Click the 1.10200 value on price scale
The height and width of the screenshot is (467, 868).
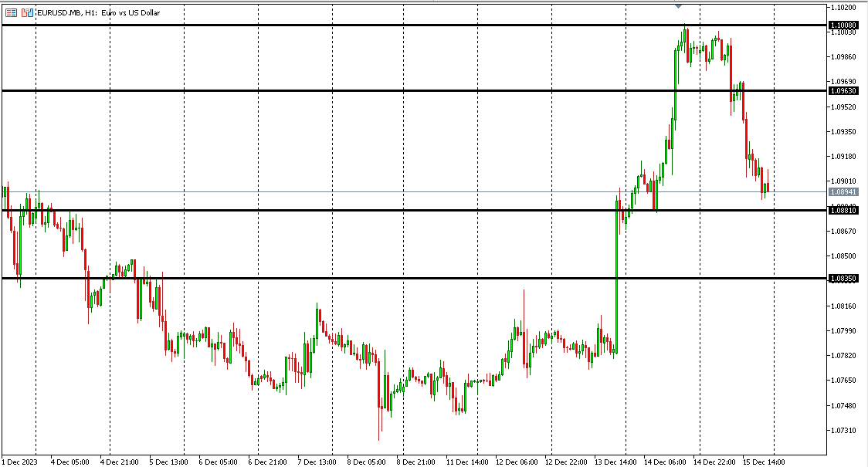pyautogui.click(x=843, y=7)
